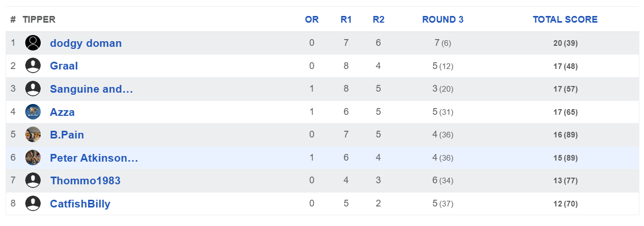This screenshot has width=644, height=226.
Task: Sort by the OR column header
Action: pyautogui.click(x=312, y=20)
